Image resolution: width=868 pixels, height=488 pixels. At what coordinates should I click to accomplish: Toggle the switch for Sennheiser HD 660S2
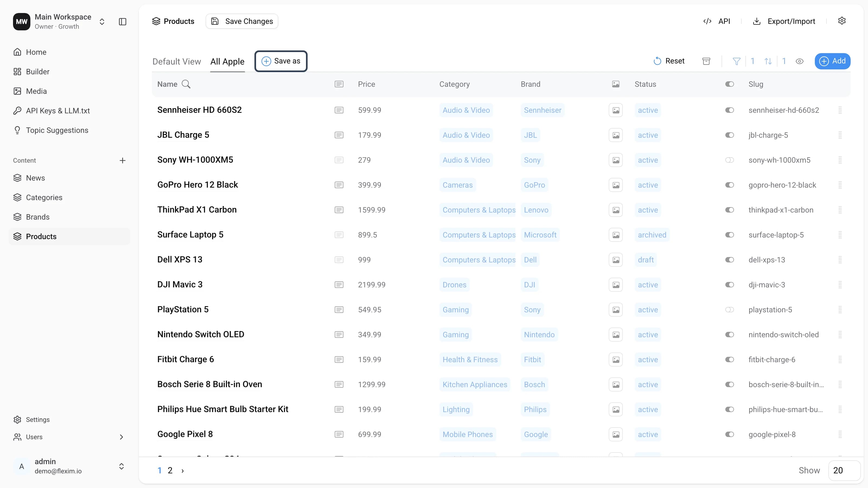click(729, 110)
